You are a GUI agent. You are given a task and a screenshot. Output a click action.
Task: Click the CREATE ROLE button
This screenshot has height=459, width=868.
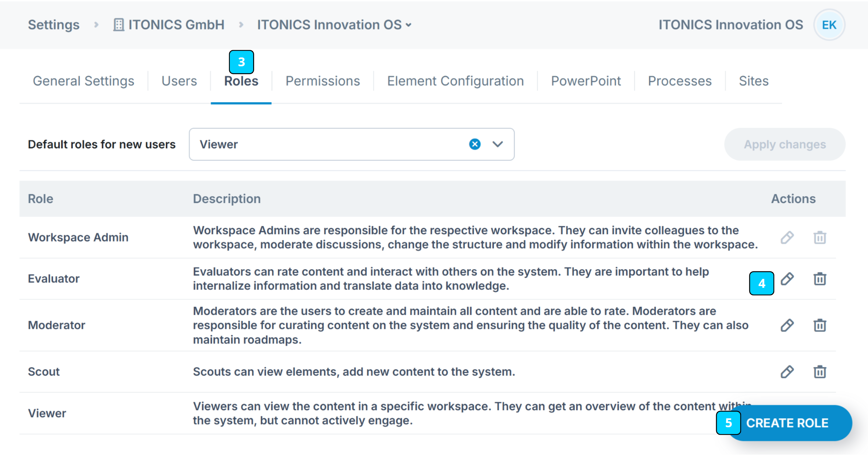787,423
